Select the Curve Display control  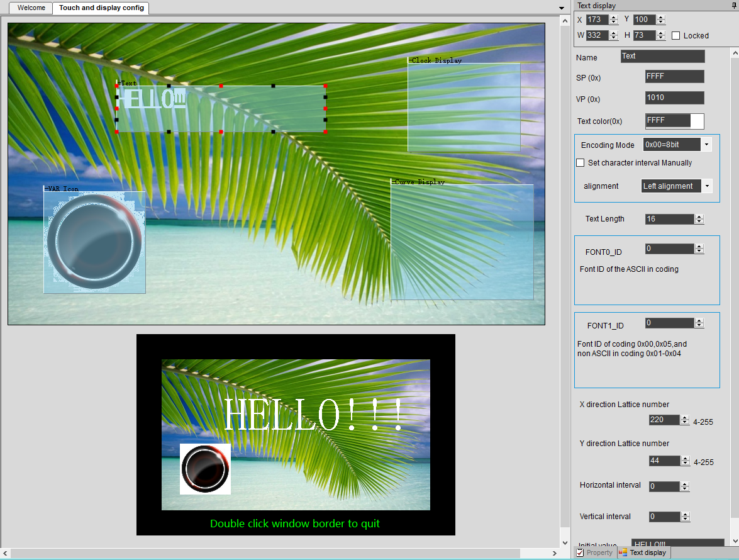coord(462,242)
